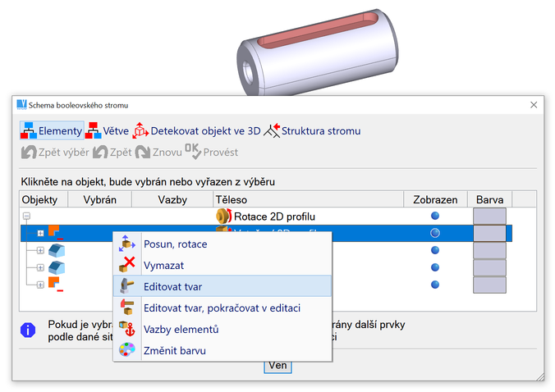Viewport: 555px width, 392px height.
Task: Click the Zpět výběr undo icon
Action: coord(30,152)
